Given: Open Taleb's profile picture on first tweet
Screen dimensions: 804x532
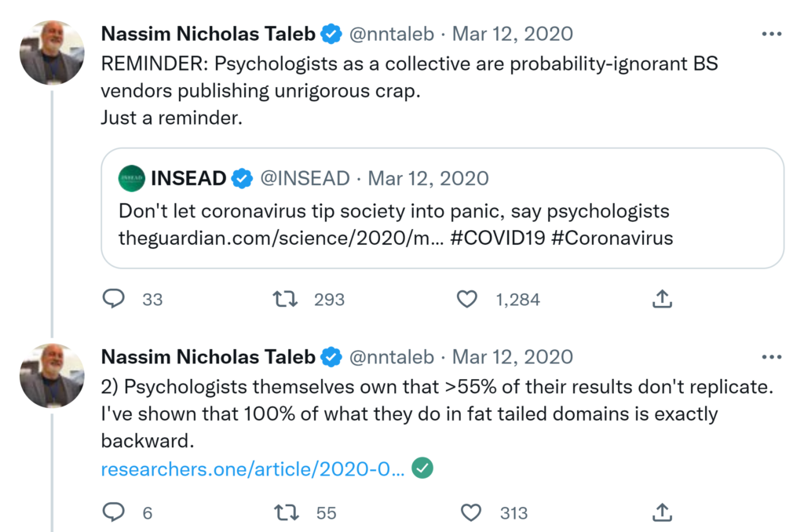Looking at the screenshot, I should [52, 52].
